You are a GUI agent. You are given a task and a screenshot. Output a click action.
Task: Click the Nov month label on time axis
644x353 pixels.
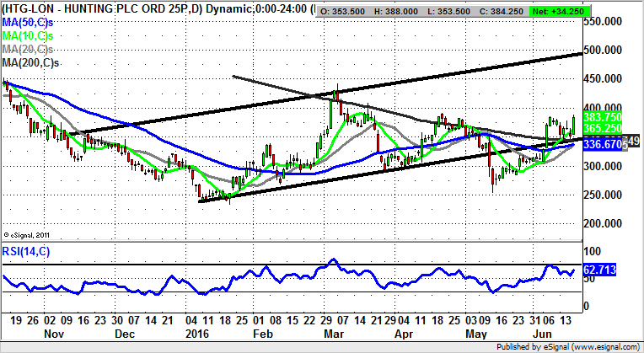point(52,333)
